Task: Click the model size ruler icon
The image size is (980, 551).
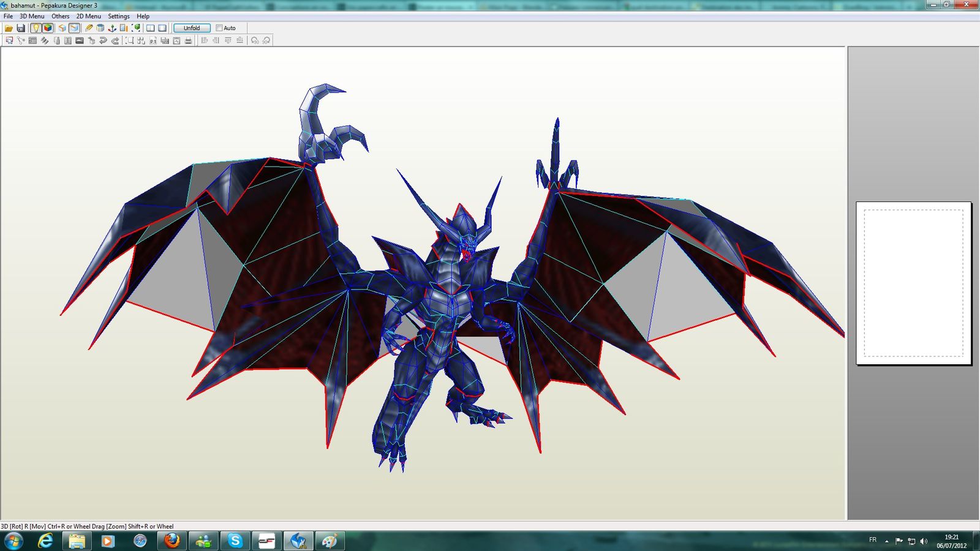Action: [x=124, y=28]
